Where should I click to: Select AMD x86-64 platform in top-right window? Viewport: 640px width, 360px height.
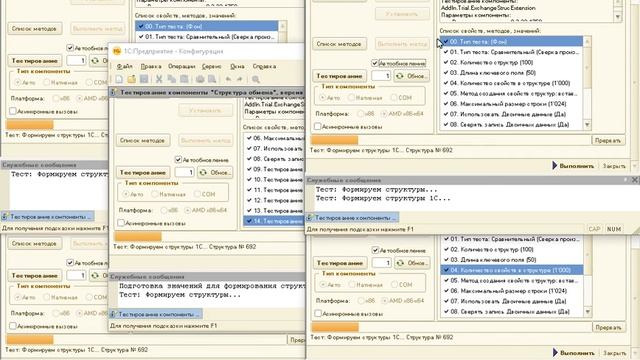click(x=383, y=114)
